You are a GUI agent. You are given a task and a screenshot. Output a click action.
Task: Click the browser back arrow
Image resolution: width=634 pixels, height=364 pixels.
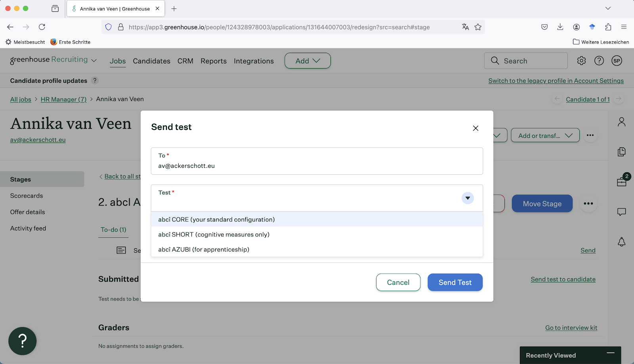tap(10, 27)
